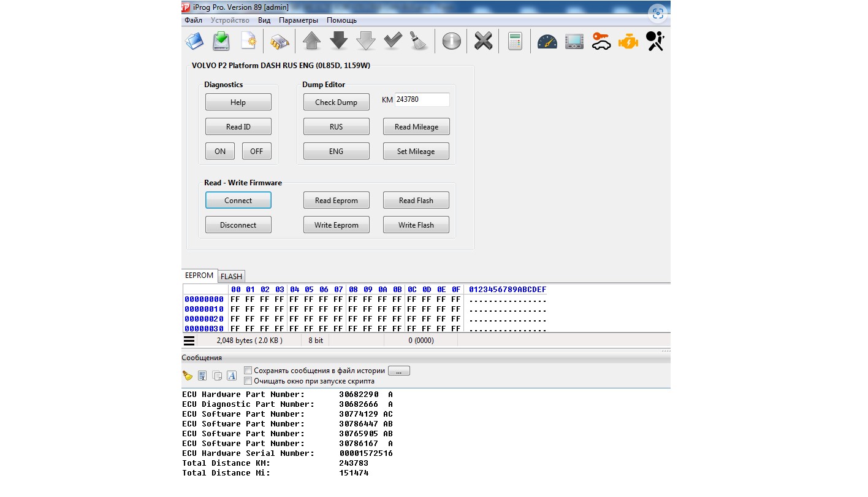
Task: Click the orange engine ECU icon
Action: pos(628,41)
